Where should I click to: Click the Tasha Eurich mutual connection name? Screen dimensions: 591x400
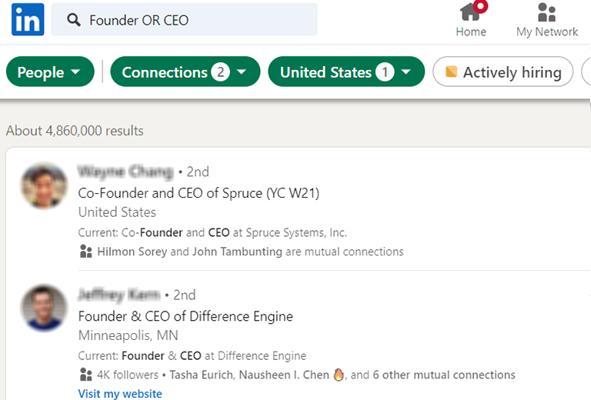pos(202,375)
